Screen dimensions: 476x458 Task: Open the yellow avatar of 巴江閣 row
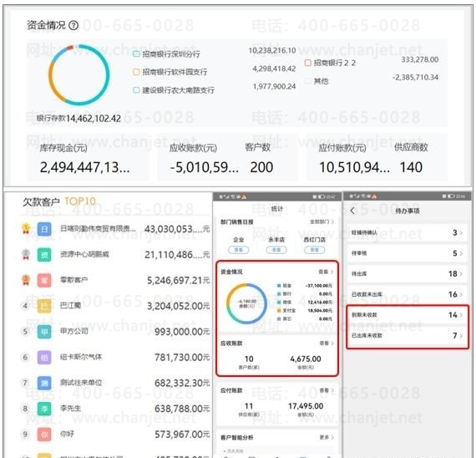(x=44, y=306)
